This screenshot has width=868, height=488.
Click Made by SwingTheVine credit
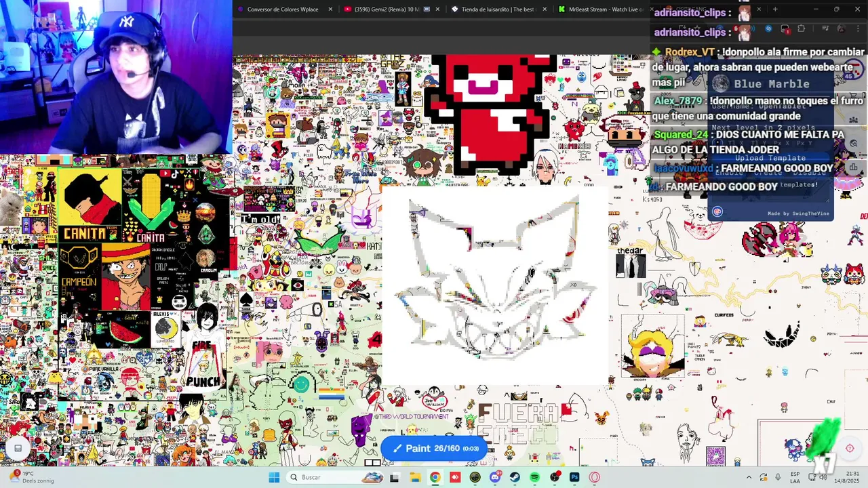click(x=798, y=213)
